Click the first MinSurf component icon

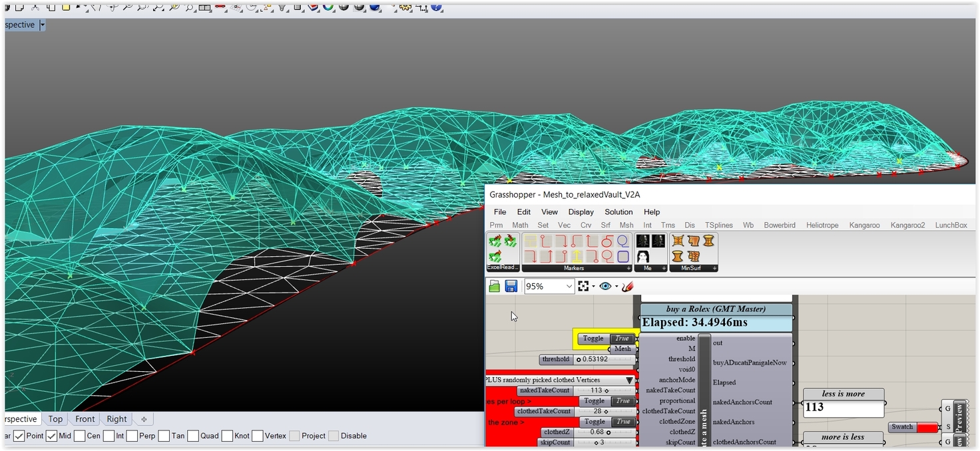pos(678,241)
